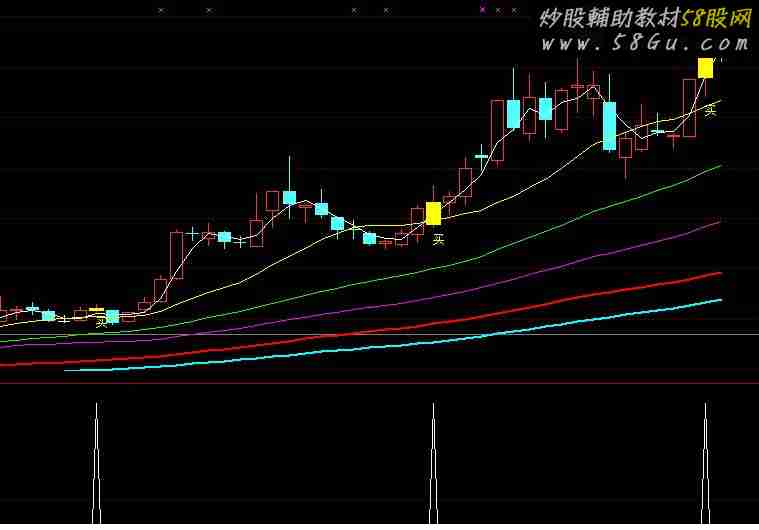This screenshot has height=530, width=759.
Task: Click the 买 label near the bottom-left candles
Action: 101,323
